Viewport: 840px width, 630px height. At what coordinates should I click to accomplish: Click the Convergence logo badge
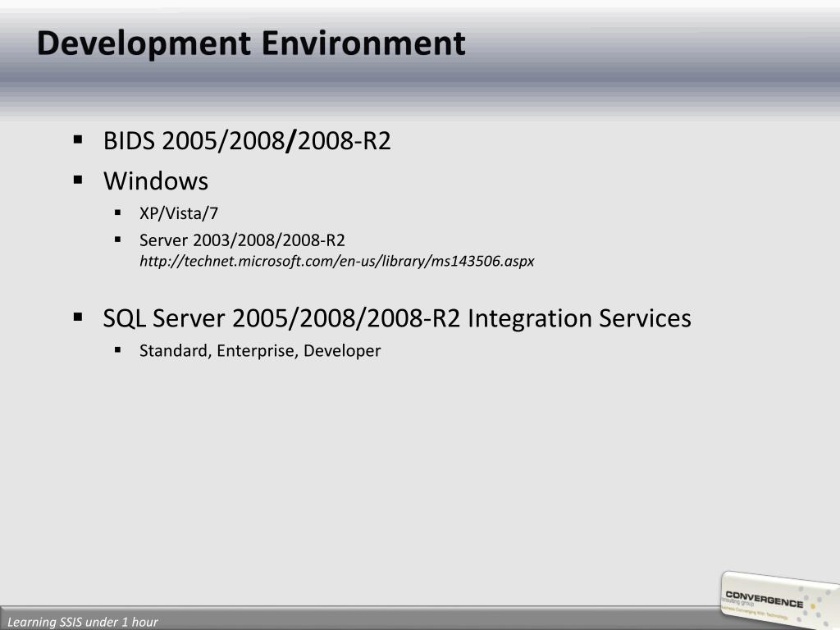coord(780,600)
